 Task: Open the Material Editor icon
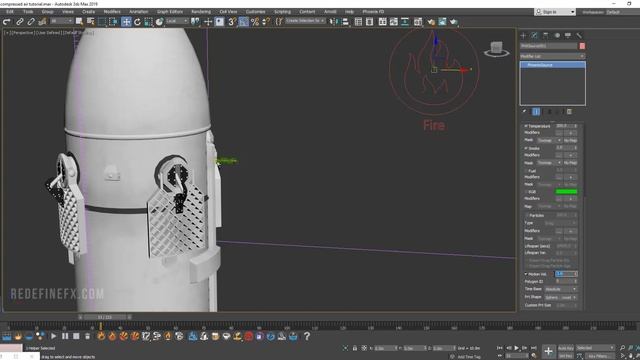click(418, 22)
